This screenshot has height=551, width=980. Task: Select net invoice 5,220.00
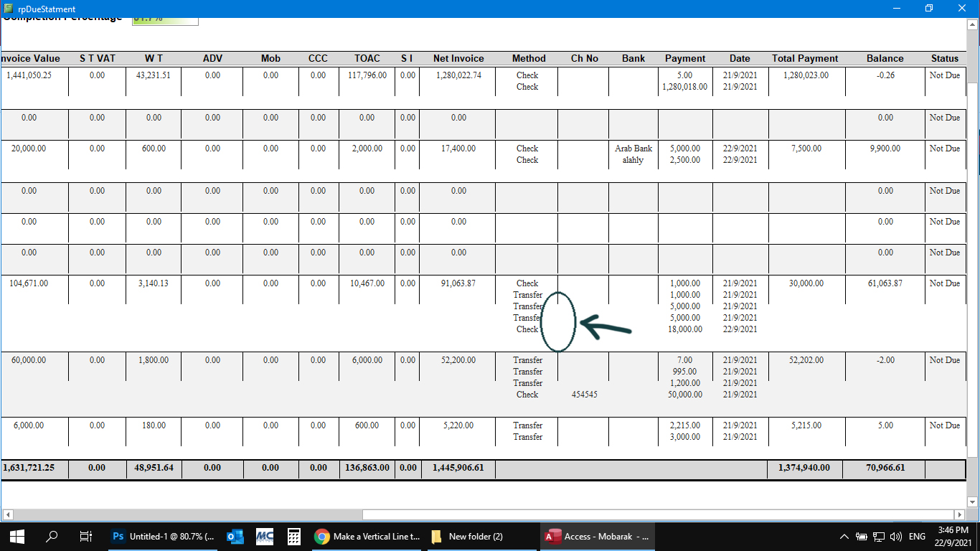click(458, 425)
